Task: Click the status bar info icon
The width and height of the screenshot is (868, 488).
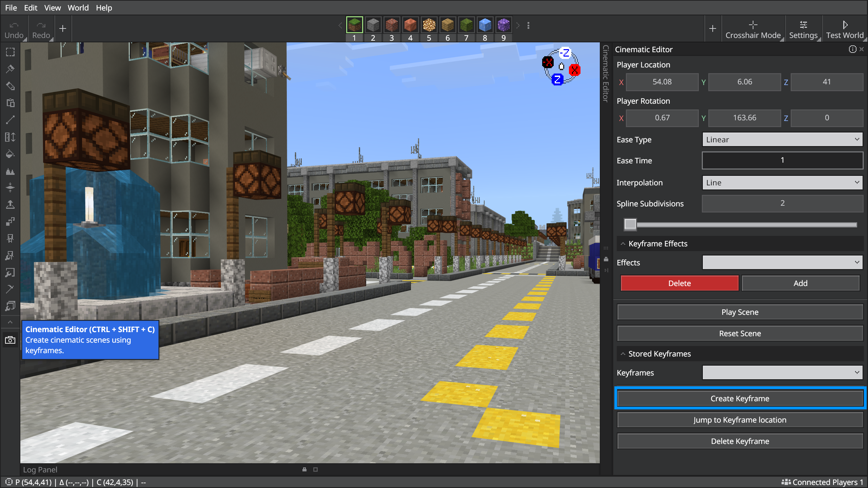Action: coord(9,482)
